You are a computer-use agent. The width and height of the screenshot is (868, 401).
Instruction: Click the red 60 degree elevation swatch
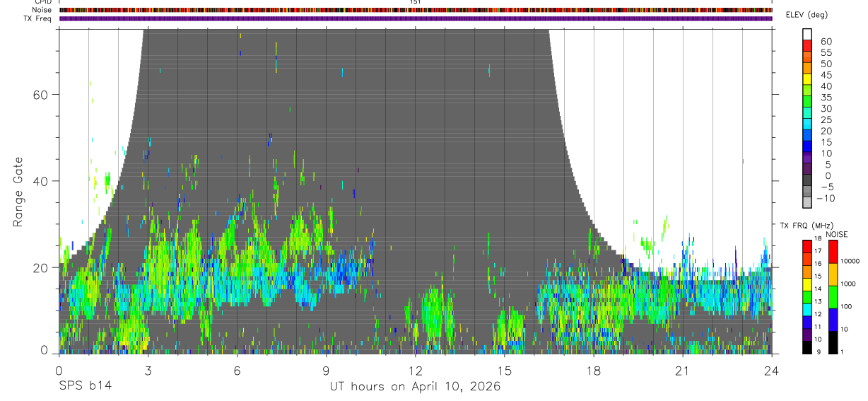point(807,45)
